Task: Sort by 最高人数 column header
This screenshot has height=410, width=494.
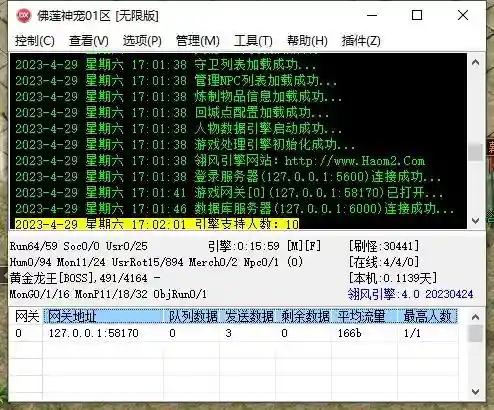Action: 428,316
